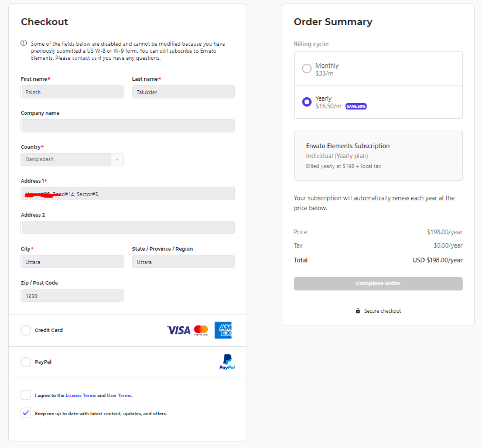482x448 pixels.
Task: Click the SAVE 50% badge
Action: tap(356, 106)
